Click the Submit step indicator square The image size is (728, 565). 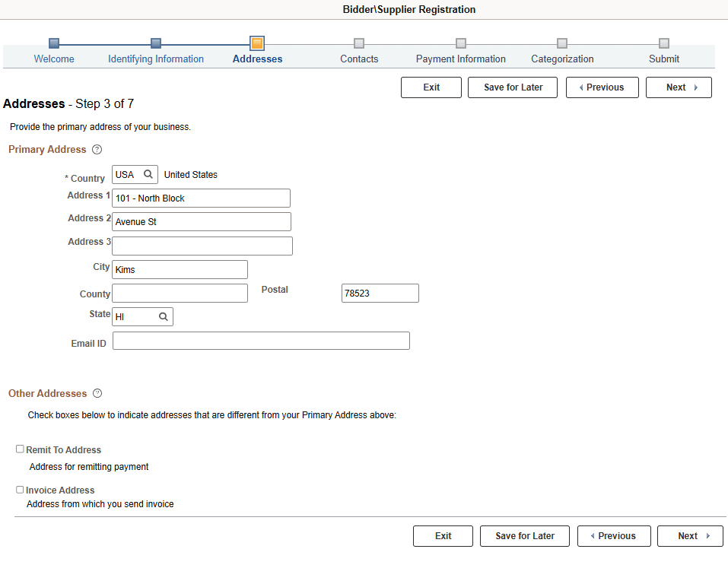[663, 43]
